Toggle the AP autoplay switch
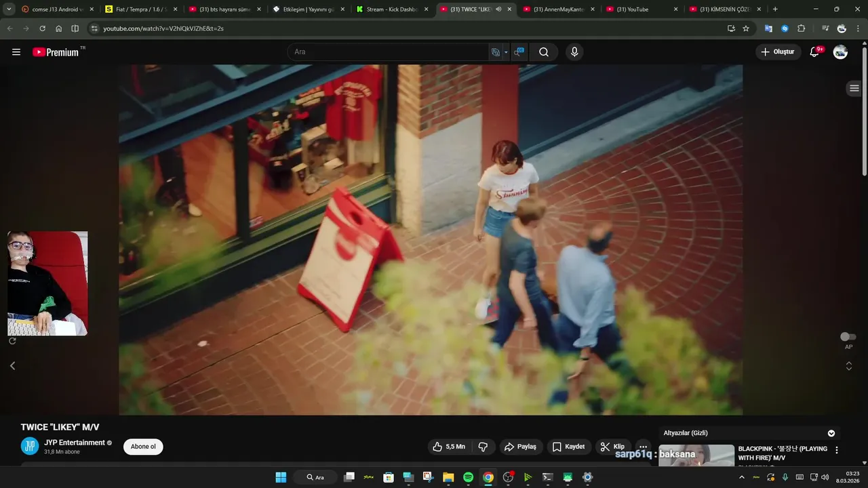Viewport: 868px width, 488px height. pyautogui.click(x=848, y=337)
